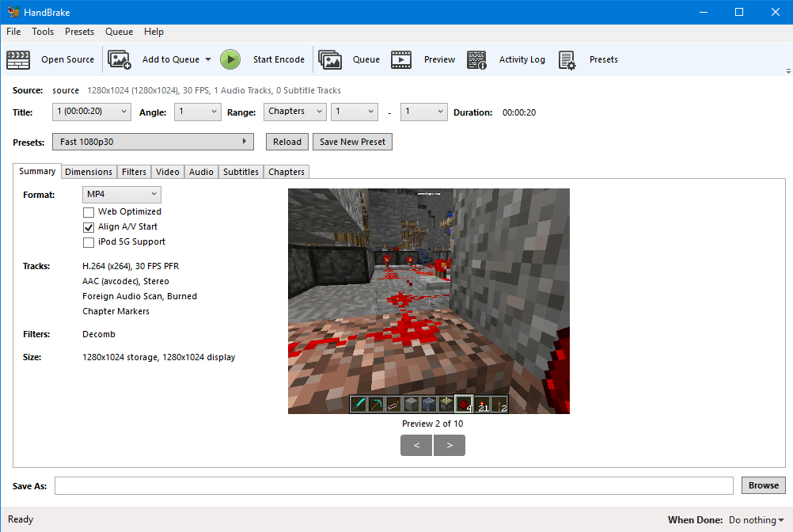Maximize the HandBrake window
This screenshot has width=793, height=532.
739,12
